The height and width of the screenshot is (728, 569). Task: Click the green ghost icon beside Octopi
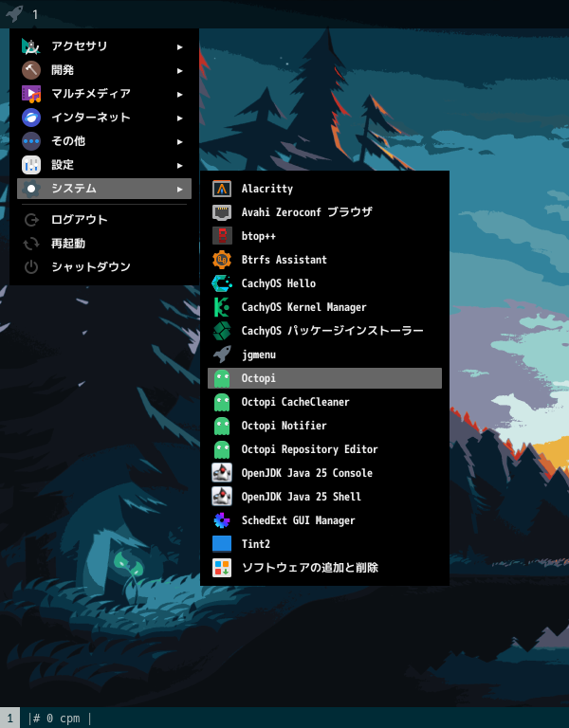(x=222, y=378)
